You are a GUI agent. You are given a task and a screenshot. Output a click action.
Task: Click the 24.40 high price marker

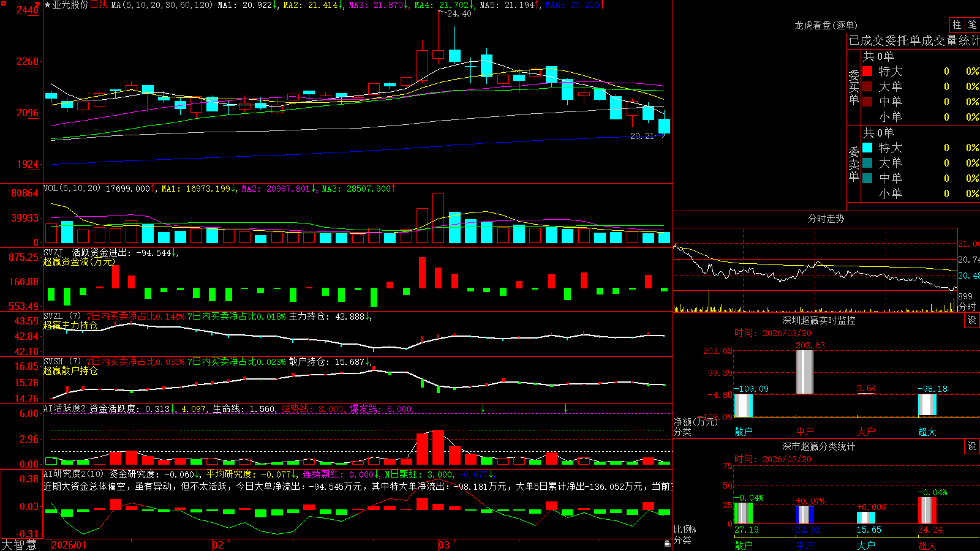[459, 13]
